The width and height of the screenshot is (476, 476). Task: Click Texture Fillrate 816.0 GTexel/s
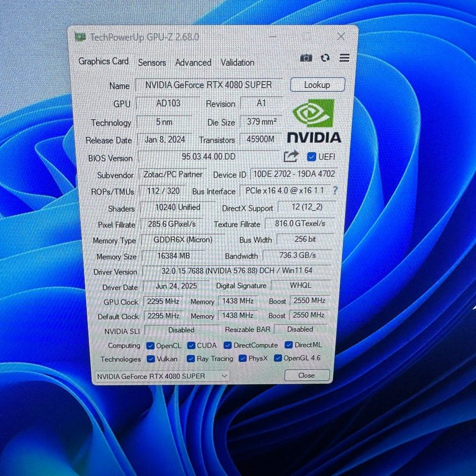pos(300,224)
